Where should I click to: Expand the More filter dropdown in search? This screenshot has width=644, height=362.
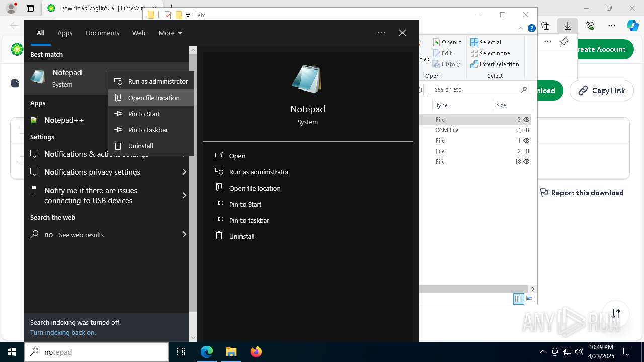171,33
